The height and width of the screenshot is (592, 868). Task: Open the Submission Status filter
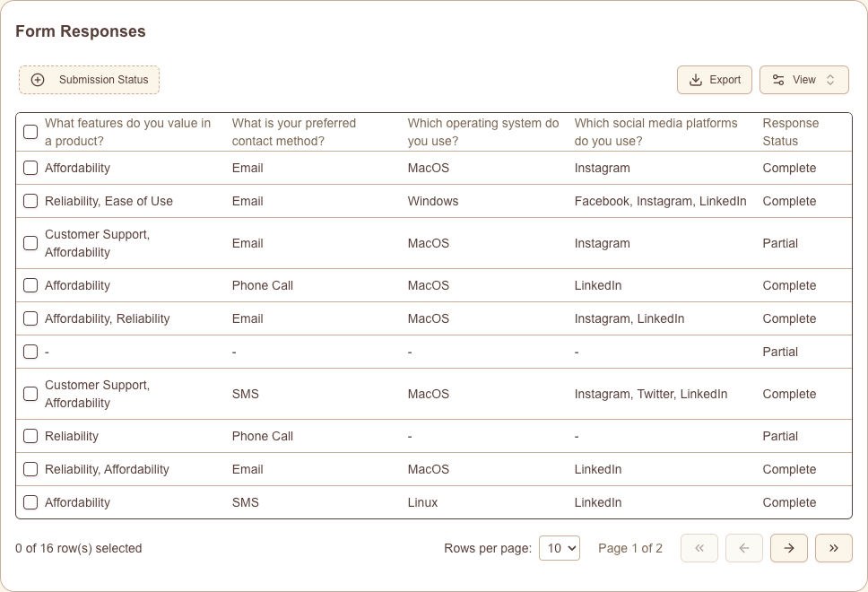point(90,80)
